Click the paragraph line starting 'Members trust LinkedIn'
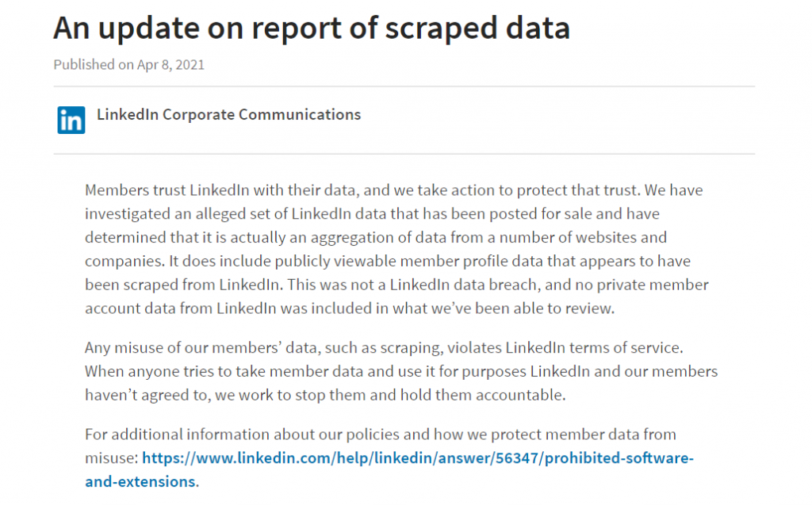 click(x=393, y=190)
